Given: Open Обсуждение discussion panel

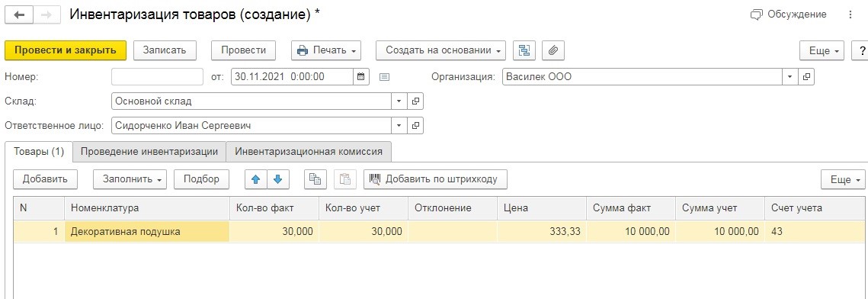Looking at the screenshot, I should click(788, 15).
